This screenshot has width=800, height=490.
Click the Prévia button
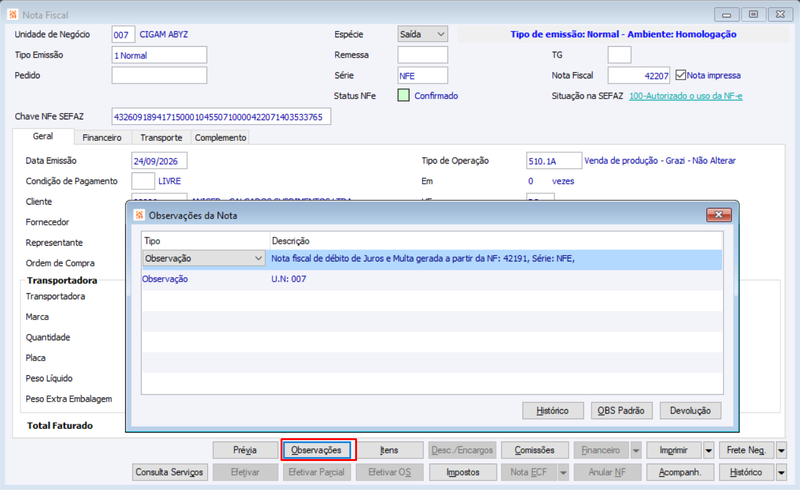click(245, 450)
